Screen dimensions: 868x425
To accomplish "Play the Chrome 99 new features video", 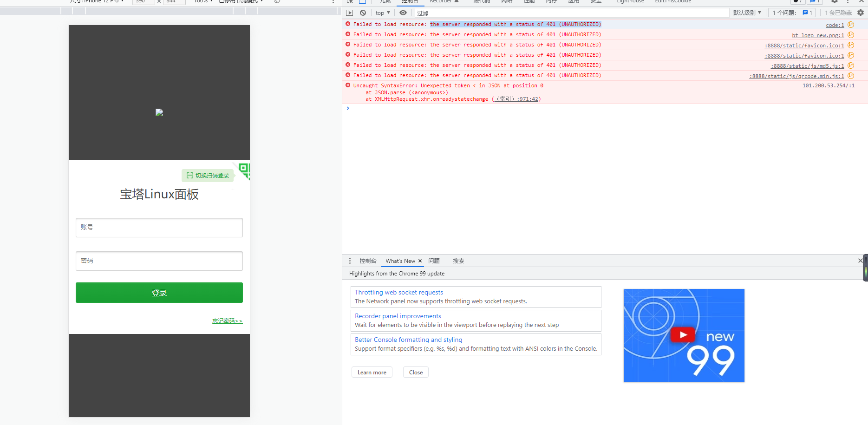I will point(683,334).
